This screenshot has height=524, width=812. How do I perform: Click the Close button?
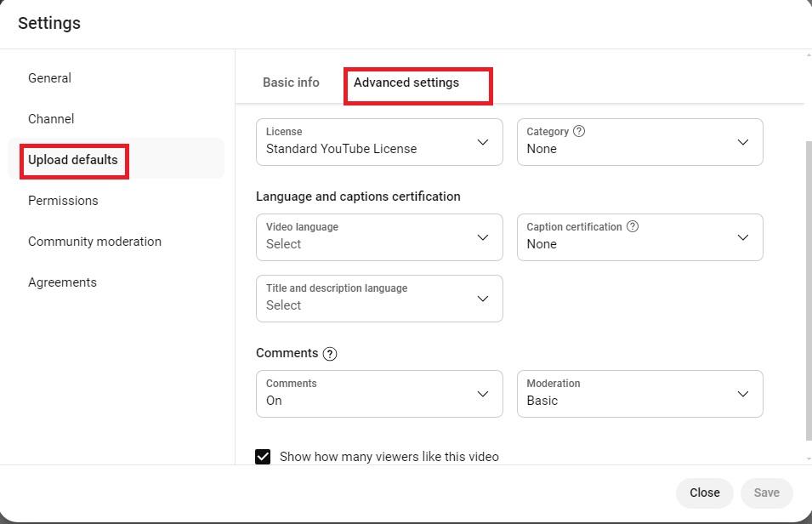704,493
